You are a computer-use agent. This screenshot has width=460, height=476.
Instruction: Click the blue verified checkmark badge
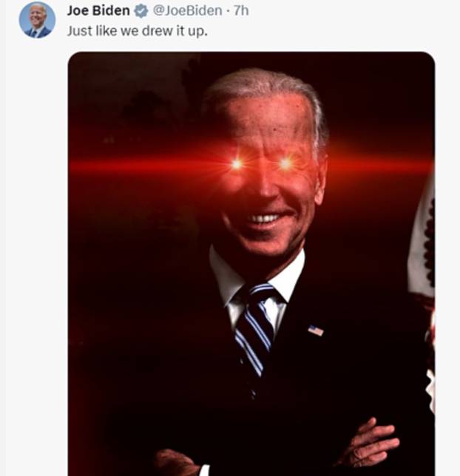(x=141, y=11)
